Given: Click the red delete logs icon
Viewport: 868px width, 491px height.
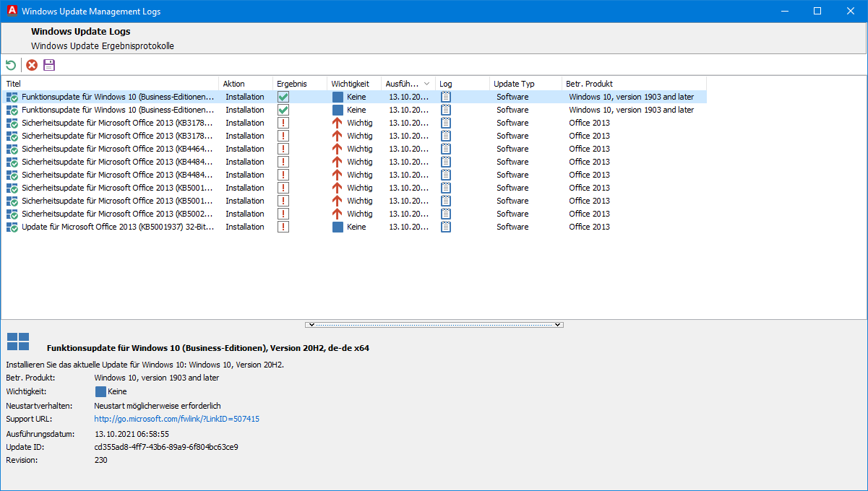Looking at the screenshot, I should tap(32, 66).
